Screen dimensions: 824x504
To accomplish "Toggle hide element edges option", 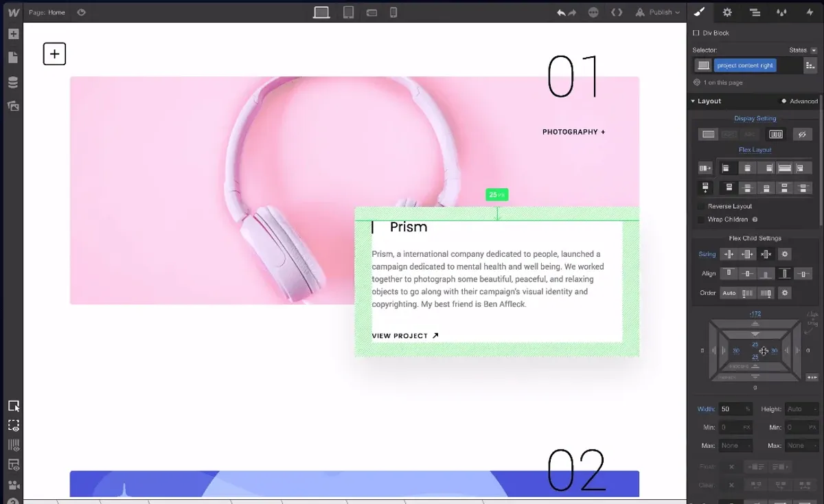I will tap(13, 426).
